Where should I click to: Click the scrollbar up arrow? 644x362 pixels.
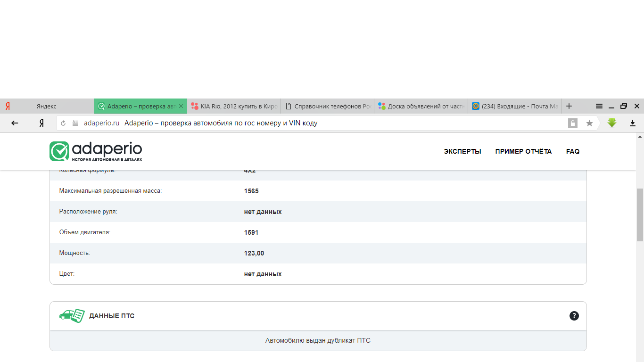tap(640, 137)
